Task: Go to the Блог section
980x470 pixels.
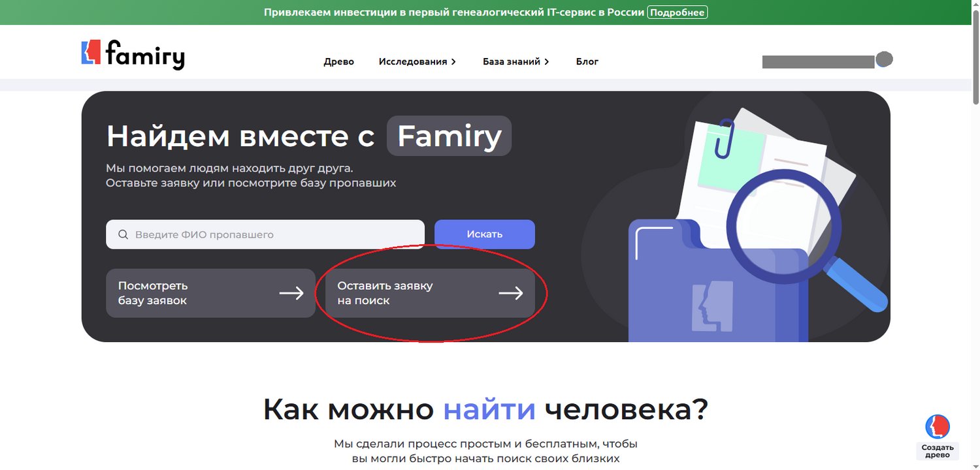Action: click(587, 61)
